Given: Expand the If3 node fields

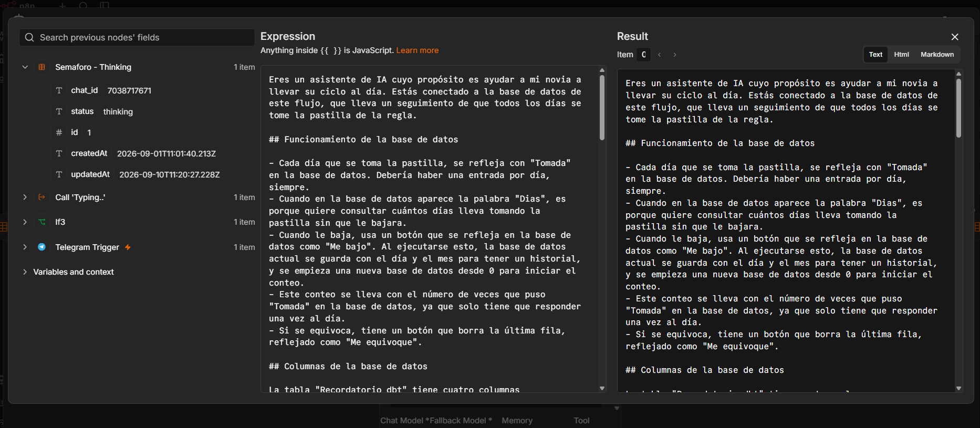Looking at the screenshot, I should pyautogui.click(x=25, y=222).
